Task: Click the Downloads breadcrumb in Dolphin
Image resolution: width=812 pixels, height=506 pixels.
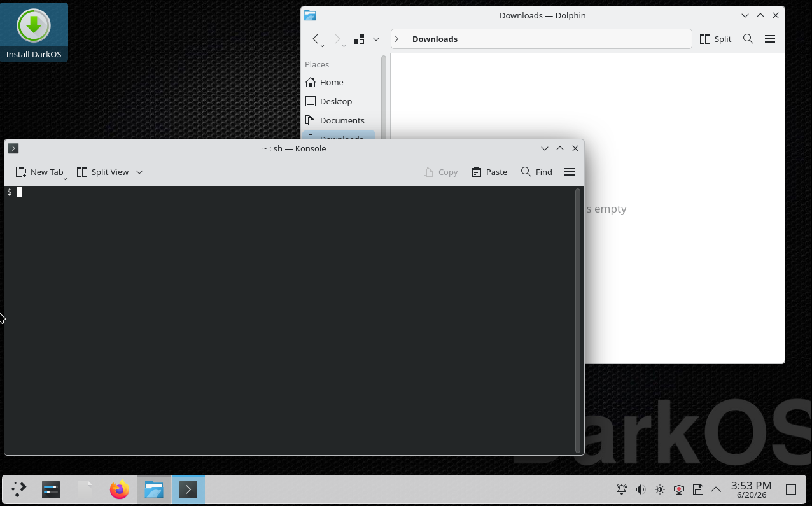Action: (x=435, y=39)
